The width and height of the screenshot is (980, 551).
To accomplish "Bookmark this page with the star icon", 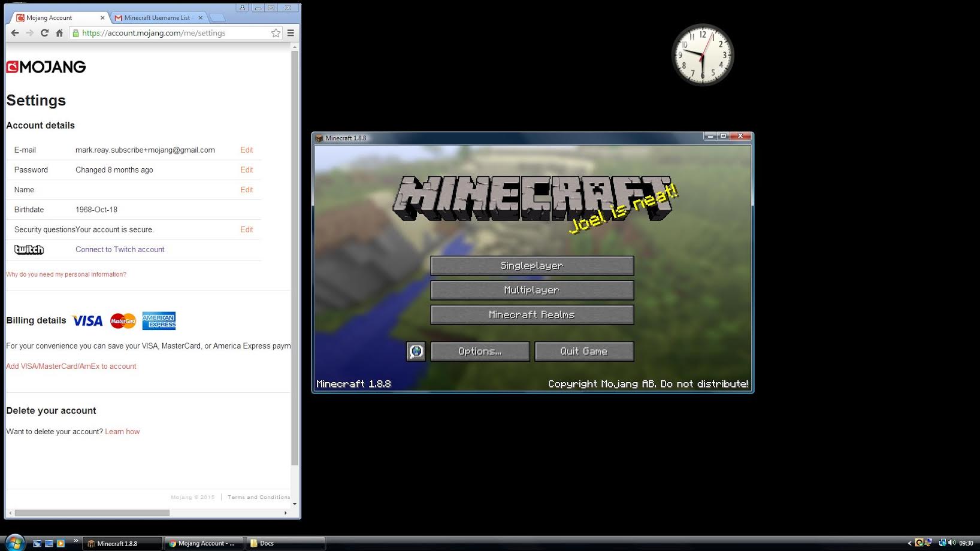I will pyautogui.click(x=276, y=33).
